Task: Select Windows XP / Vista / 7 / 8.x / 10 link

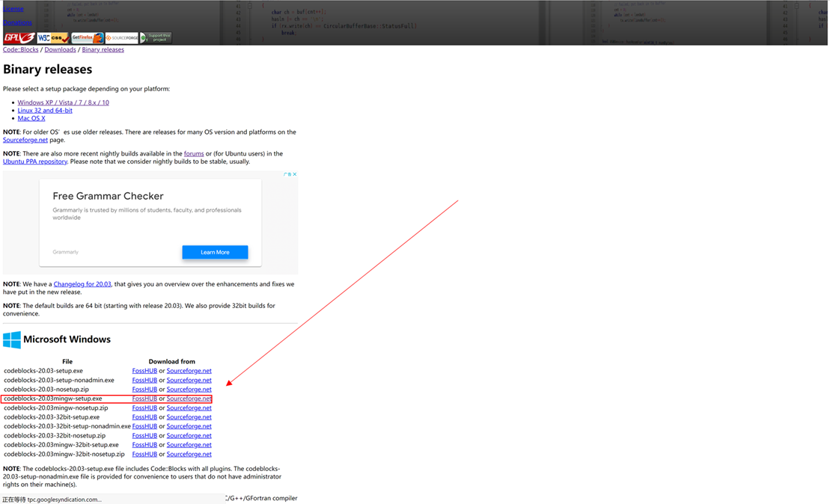Action: [63, 102]
